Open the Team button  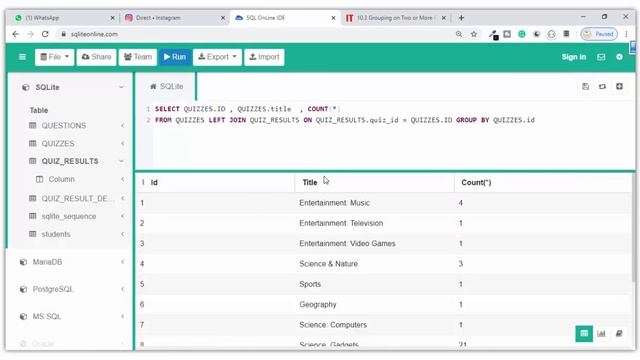(138, 57)
